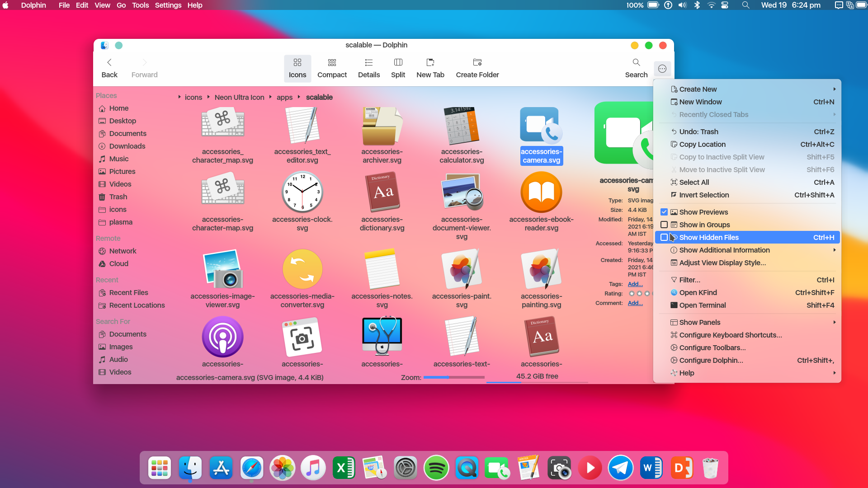868x488 pixels.
Task: Open System Preferences from the dock
Action: tap(406, 468)
